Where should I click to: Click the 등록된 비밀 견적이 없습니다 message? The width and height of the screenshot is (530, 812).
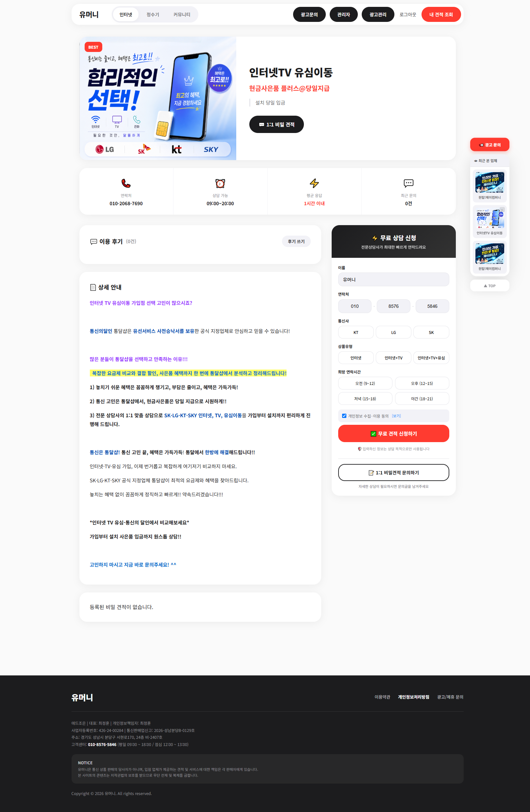[x=122, y=607]
